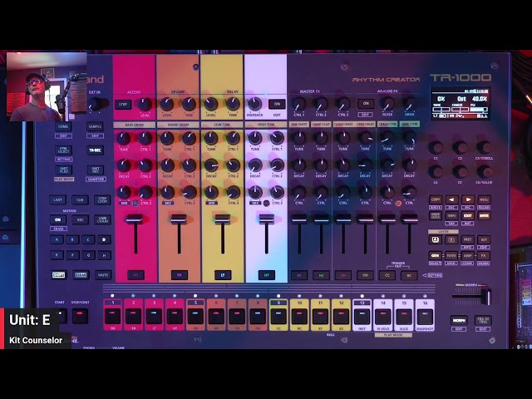Image resolution: width=532 pixels, height=399 pixels.
Task: Tap the VARI CHAIN button
Action: click(x=102, y=219)
